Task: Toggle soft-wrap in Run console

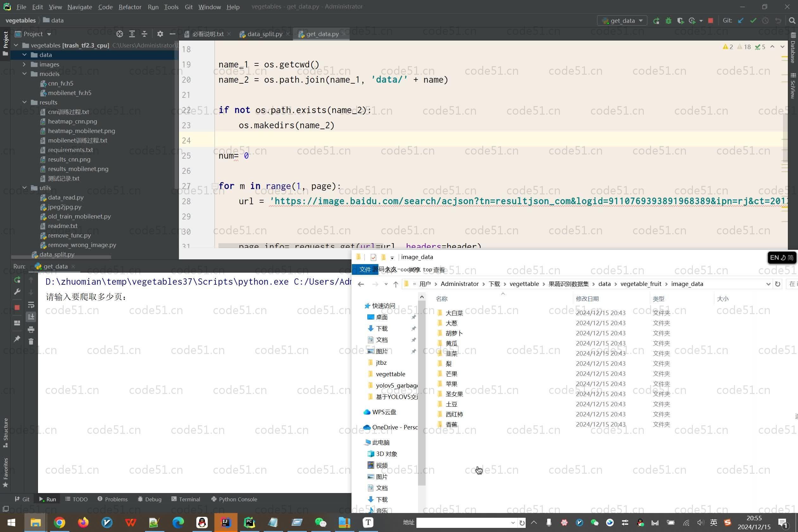Action: pyautogui.click(x=31, y=305)
